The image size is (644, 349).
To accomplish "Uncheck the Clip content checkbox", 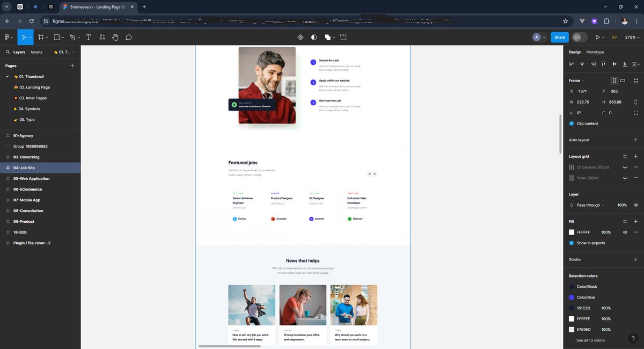I will point(572,123).
